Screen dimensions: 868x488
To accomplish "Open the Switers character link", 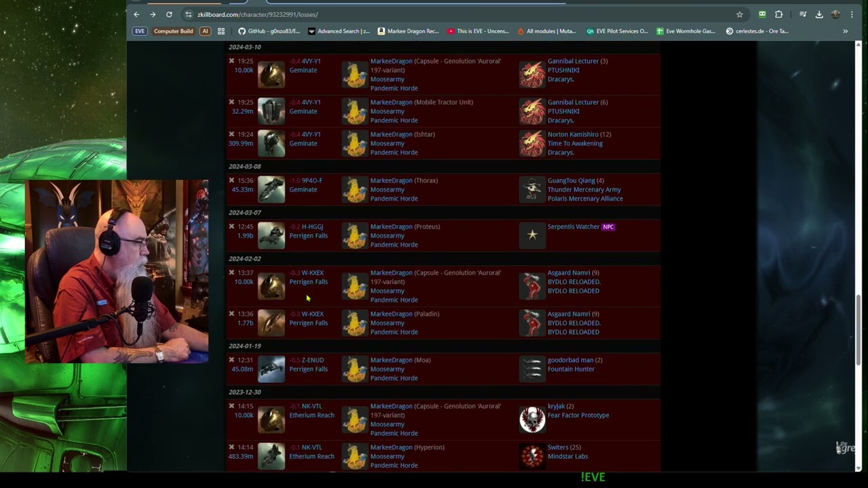I will click(x=558, y=447).
